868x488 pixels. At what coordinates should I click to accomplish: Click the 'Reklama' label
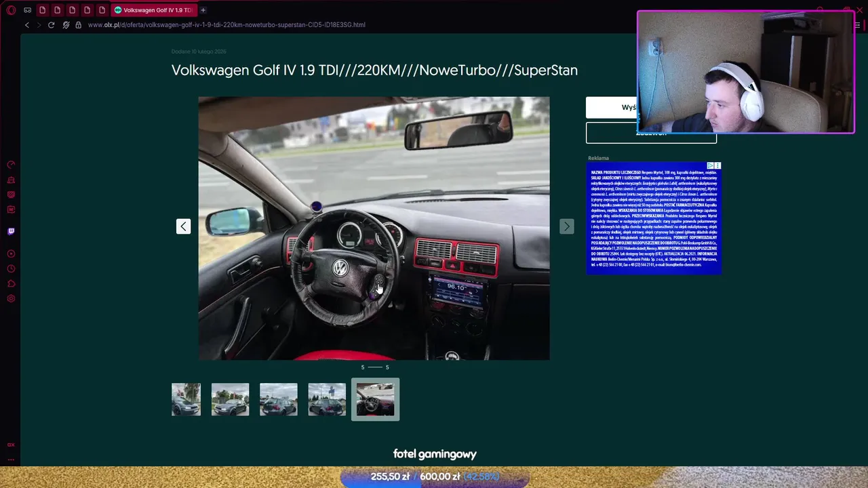[x=598, y=158]
